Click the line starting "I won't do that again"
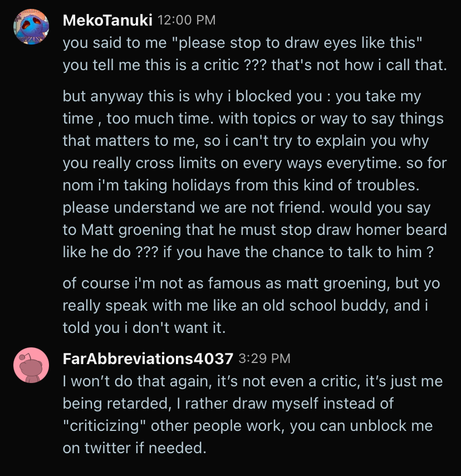This screenshot has height=476, width=461. (253, 381)
